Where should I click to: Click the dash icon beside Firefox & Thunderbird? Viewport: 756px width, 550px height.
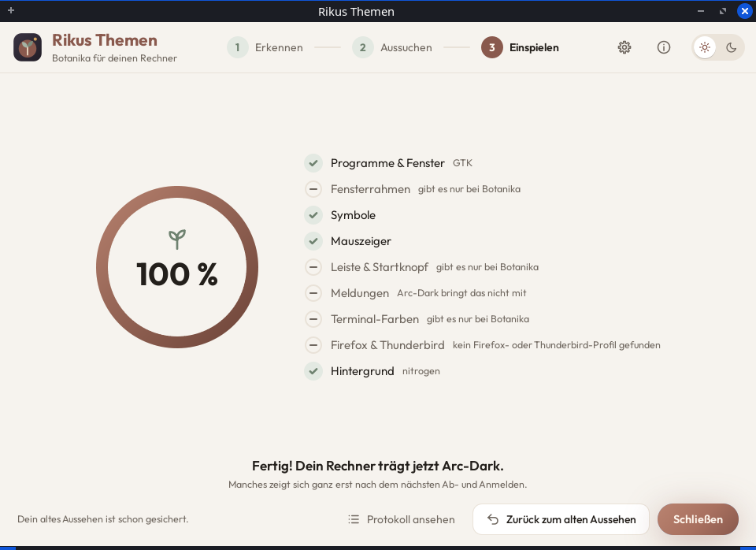click(313, 345)
